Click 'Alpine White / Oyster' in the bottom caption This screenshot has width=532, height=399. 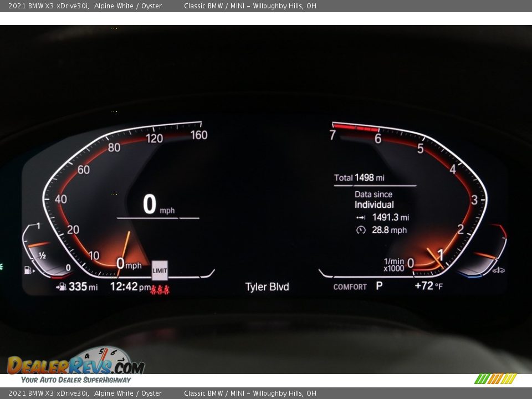[128, 393]
